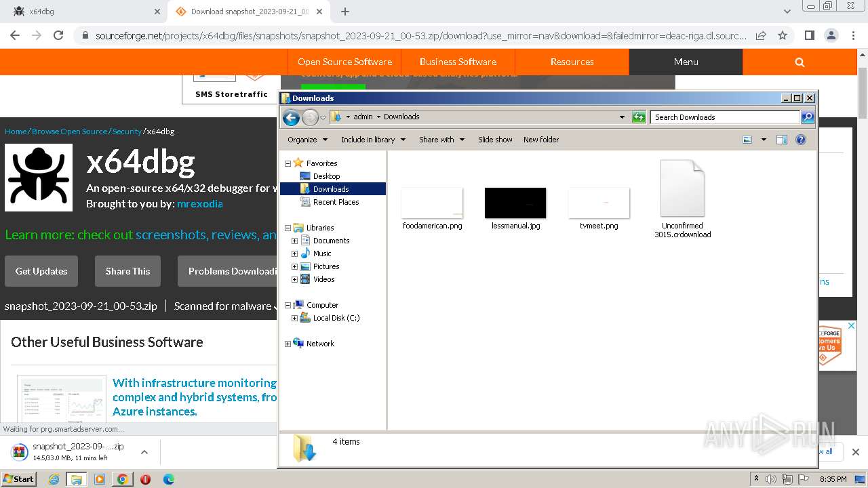Open the Include in library dropdown

pyautogui.click(x=373, y=140)
